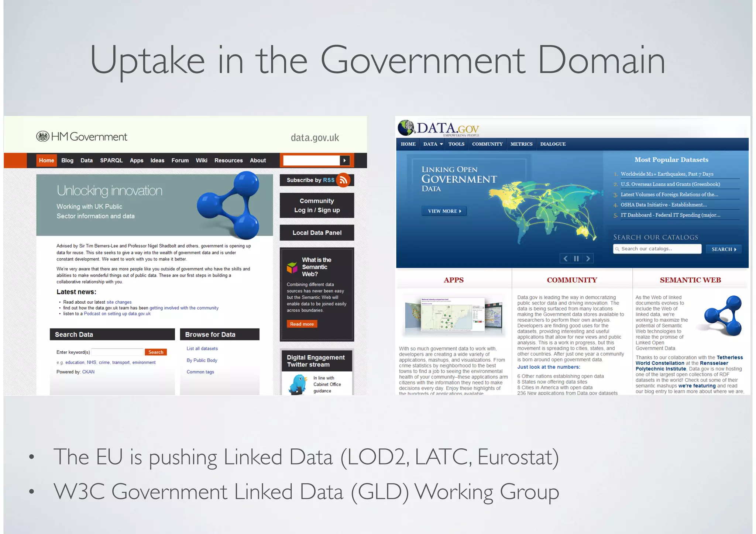The width and height of the screenshot is (756, 534).
Task: Open the Forum menu item
Action: click(180, 161)
